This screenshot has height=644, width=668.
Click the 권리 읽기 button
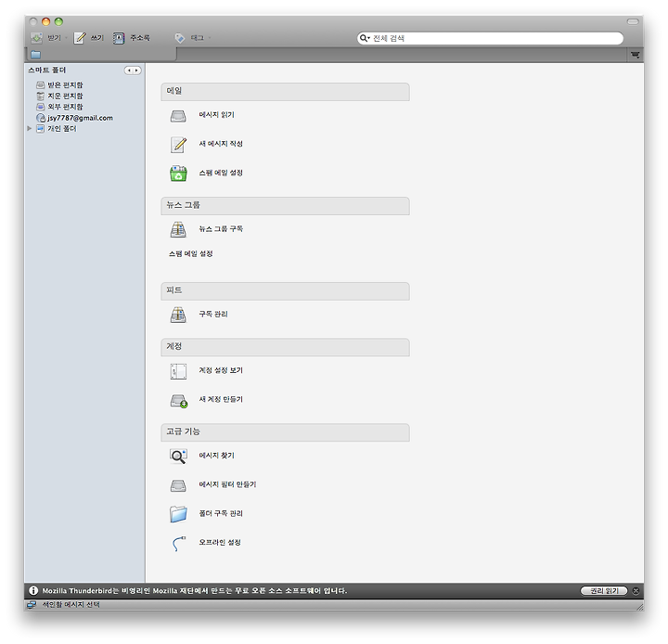[x=604, y=591]
